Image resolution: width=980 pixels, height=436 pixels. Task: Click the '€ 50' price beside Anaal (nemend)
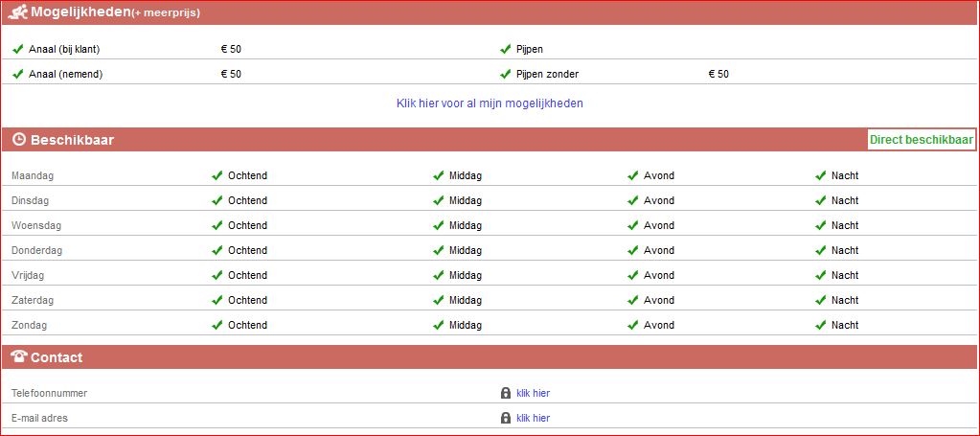[x=231, y=74]
